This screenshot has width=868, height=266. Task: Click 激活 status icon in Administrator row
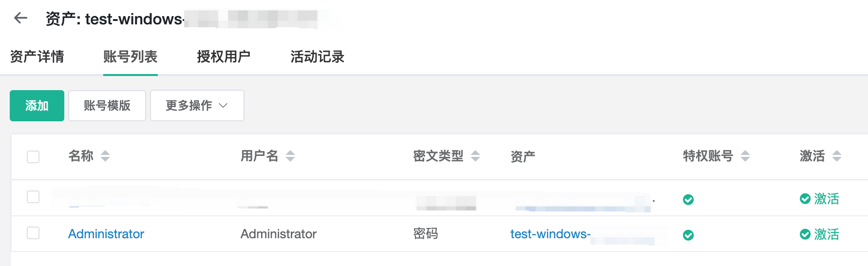coord(805,234)
